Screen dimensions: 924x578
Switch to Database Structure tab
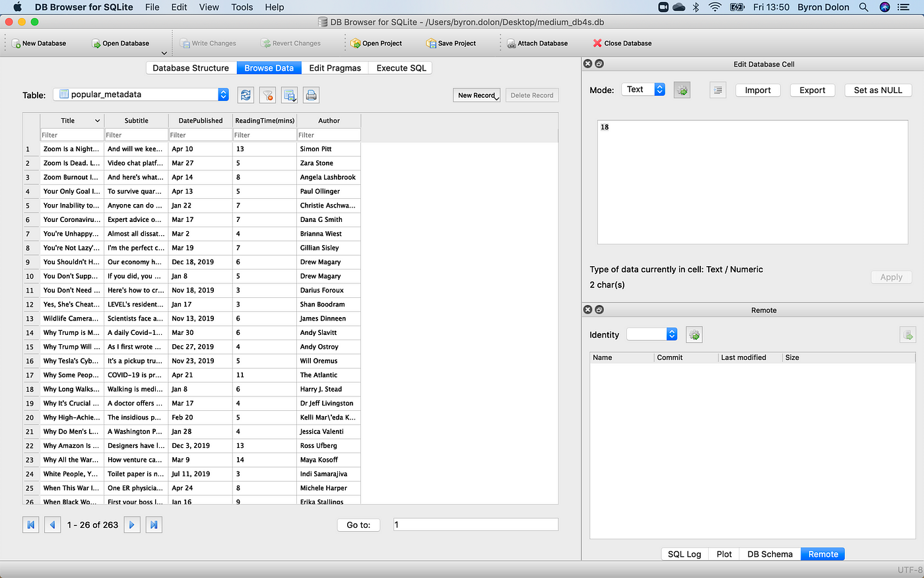(191, 68)
